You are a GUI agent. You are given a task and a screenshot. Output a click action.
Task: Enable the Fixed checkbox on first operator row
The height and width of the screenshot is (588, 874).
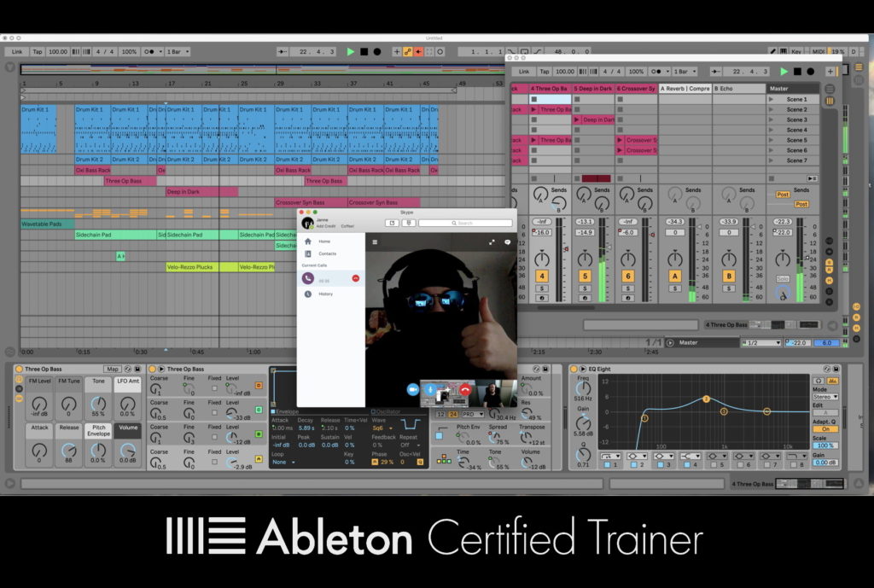pos(214,388)
